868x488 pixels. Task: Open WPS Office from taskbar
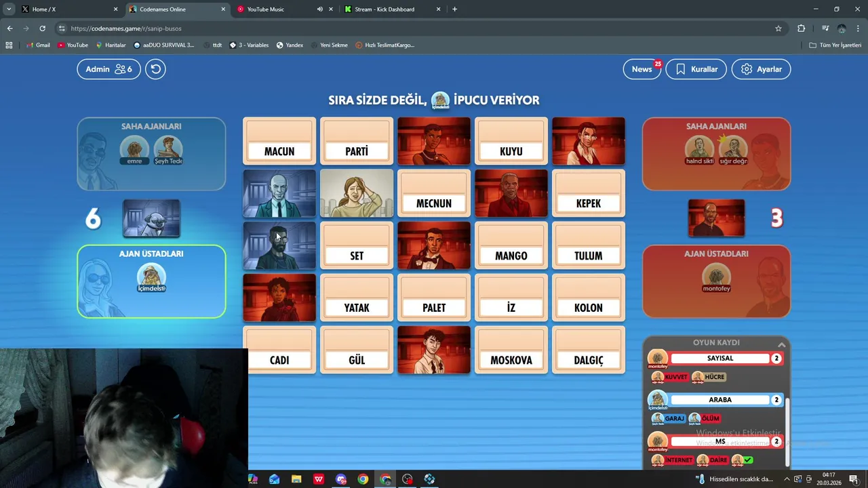click(319, 479)
